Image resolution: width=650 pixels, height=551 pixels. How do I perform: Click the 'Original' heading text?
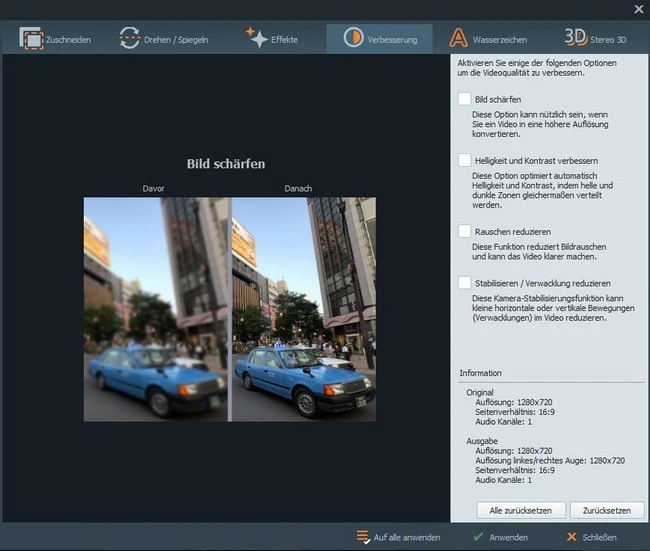pyautogui.click(x=480, y=392)
